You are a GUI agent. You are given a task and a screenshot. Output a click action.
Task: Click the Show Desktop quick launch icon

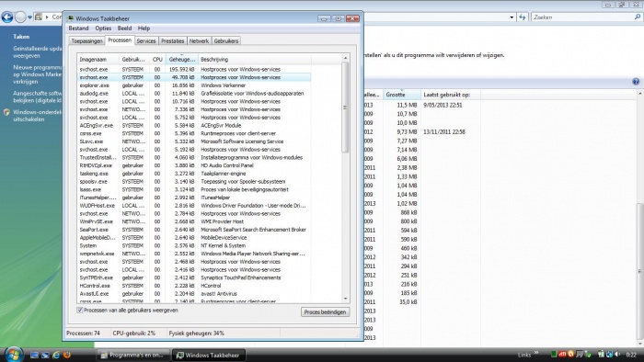35,355
